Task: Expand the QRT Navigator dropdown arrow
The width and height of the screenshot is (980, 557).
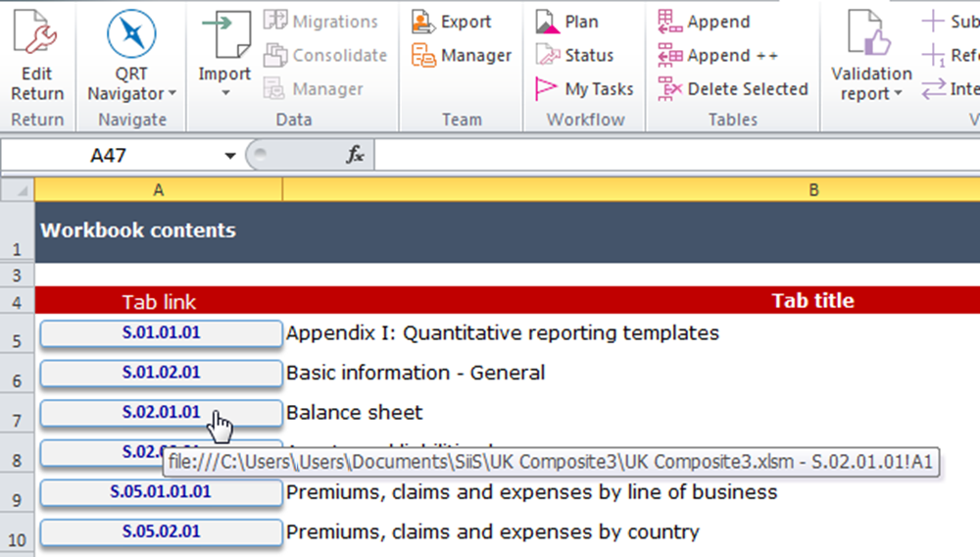Action: pos(171,94)
